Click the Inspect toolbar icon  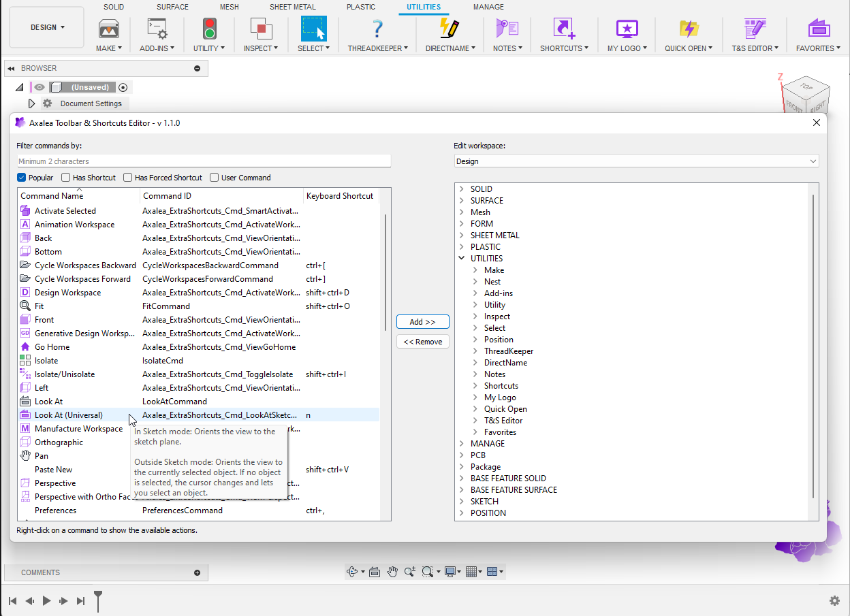tap(261, 29)
